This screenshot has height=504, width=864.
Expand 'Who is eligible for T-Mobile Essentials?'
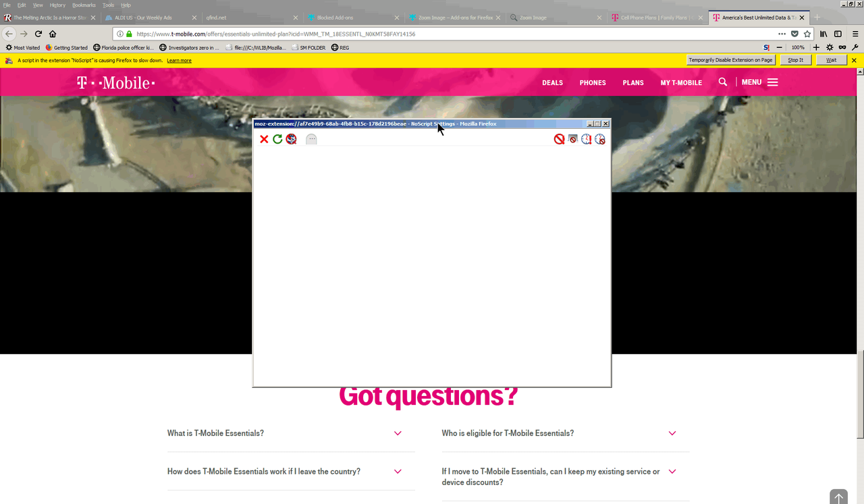coord(566,433)
